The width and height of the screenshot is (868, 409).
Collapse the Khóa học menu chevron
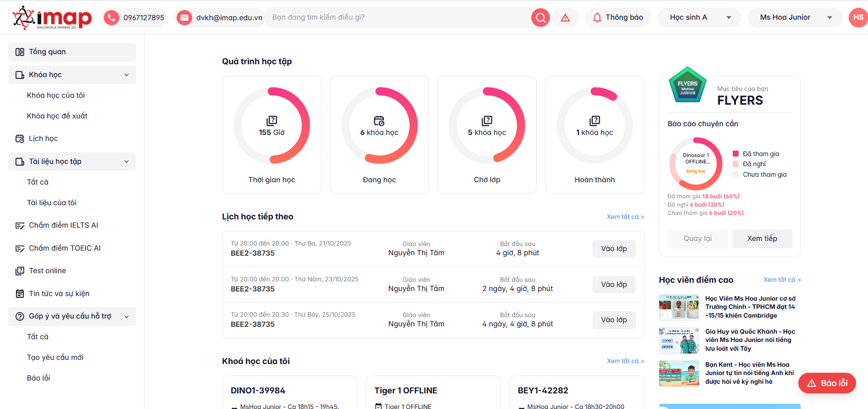(x=126, y=75)
